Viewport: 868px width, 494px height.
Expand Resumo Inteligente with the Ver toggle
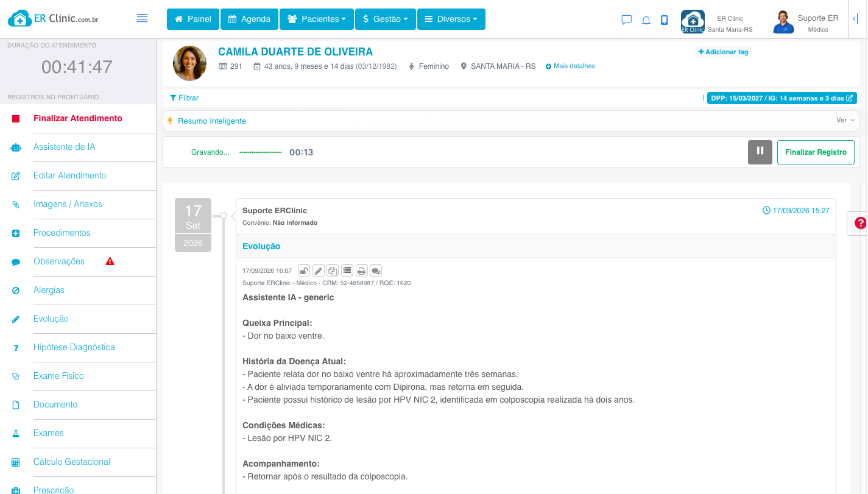(845, 121)
